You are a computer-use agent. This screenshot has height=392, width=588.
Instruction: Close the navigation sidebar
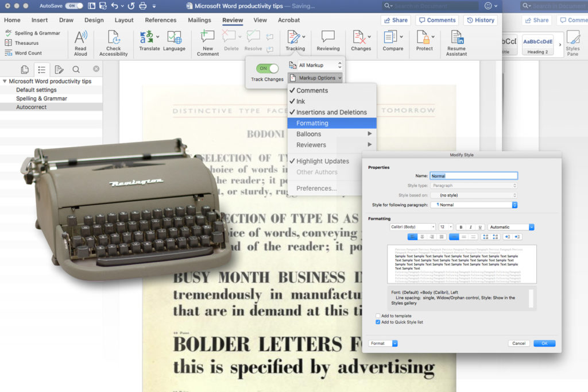[96, 69]
